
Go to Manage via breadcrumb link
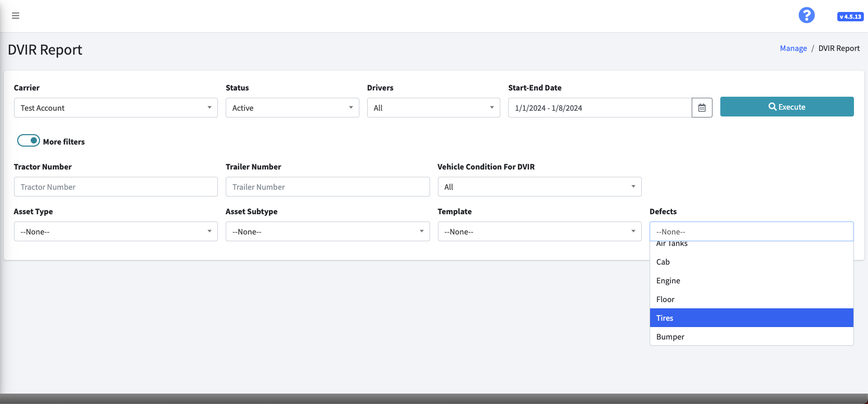(x=793, y=48)
